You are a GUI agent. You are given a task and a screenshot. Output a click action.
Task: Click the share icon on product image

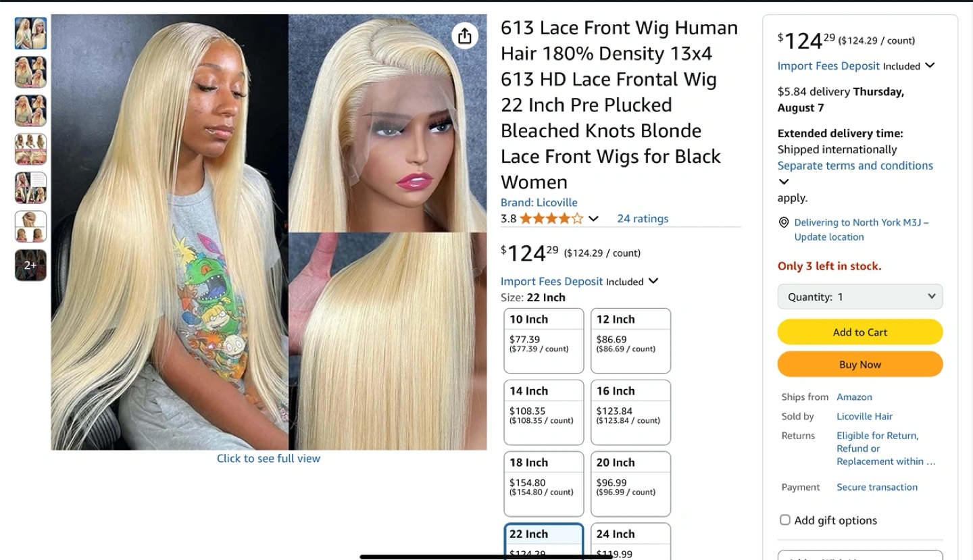(465, 36)
